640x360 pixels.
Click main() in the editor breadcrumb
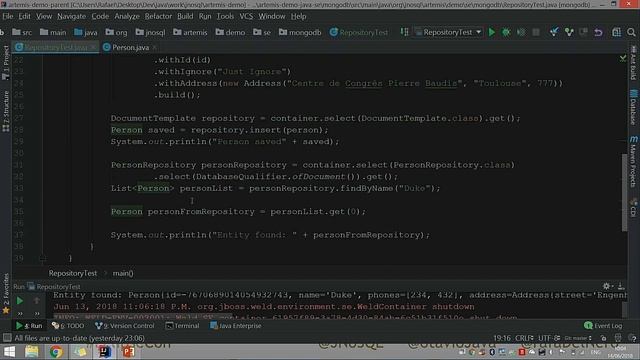tap(123, 273)
